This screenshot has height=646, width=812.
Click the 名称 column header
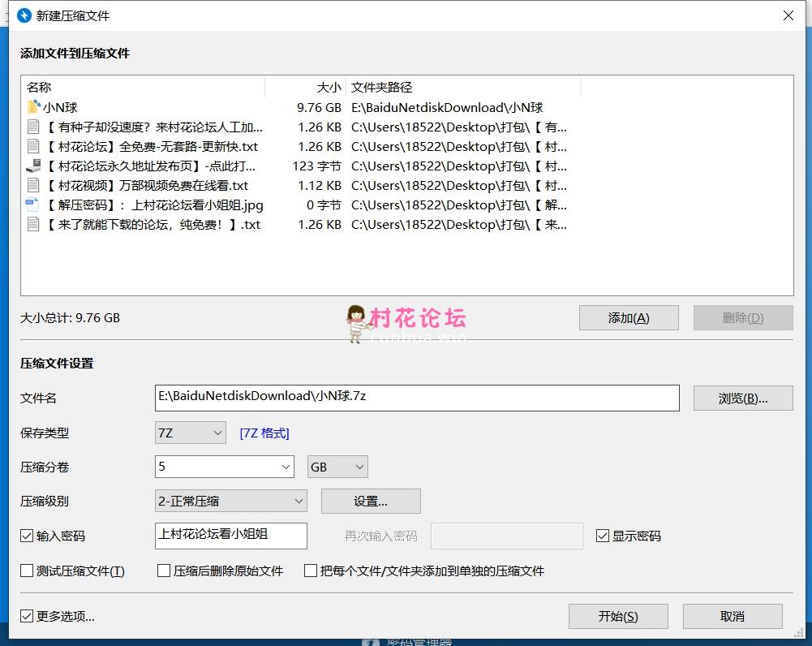[143, 87]
